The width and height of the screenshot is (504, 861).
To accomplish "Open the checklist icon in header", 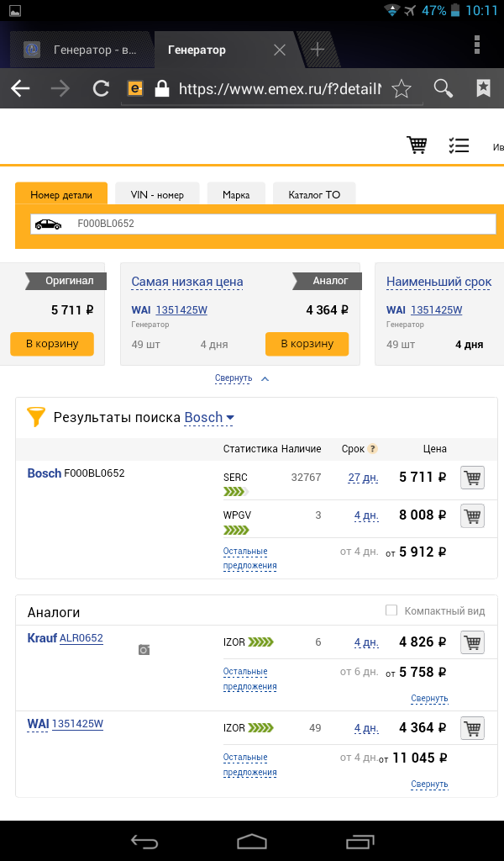I will (459, 145).
